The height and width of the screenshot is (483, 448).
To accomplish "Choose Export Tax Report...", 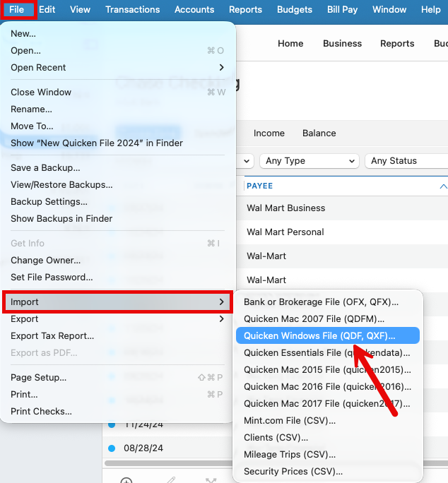I will (x=117, y=335).
